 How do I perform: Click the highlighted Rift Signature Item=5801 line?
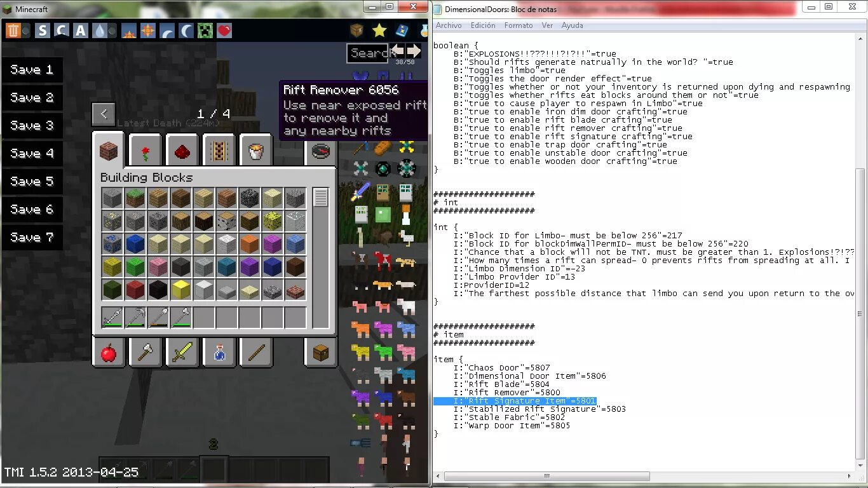click(x=515, y=401)
